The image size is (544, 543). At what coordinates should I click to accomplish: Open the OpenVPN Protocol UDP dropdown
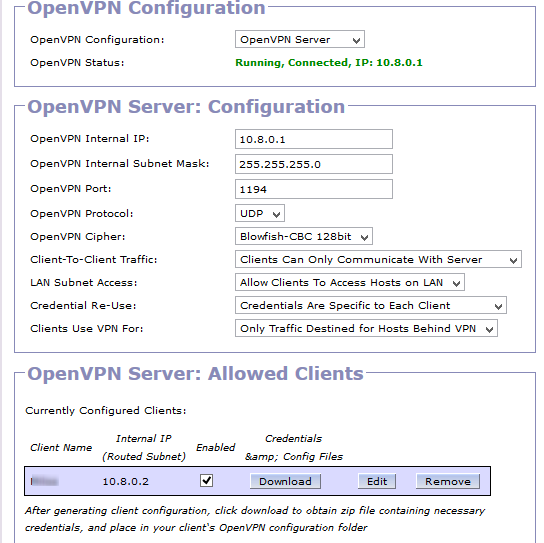(260, 213)
